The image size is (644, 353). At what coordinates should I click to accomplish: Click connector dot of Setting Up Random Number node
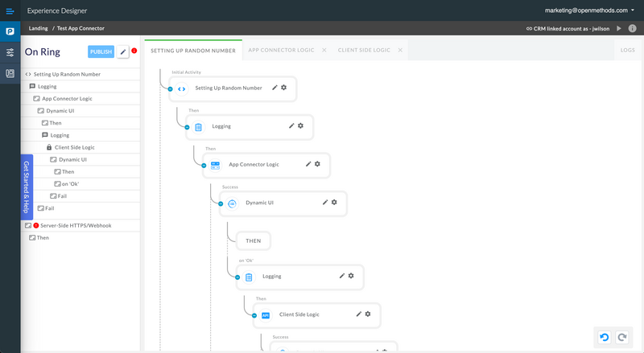click(170, 89)
